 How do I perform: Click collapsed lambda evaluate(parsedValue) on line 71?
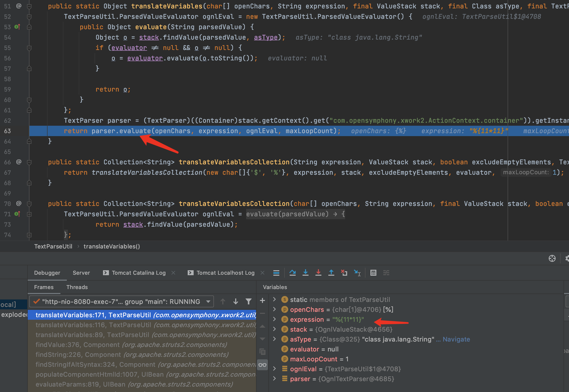[295, 214]
